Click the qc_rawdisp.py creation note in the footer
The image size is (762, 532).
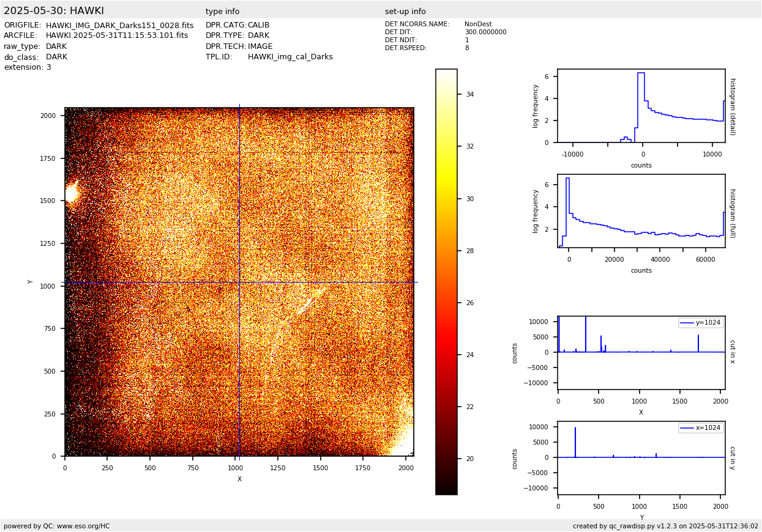tap(665, 526)
